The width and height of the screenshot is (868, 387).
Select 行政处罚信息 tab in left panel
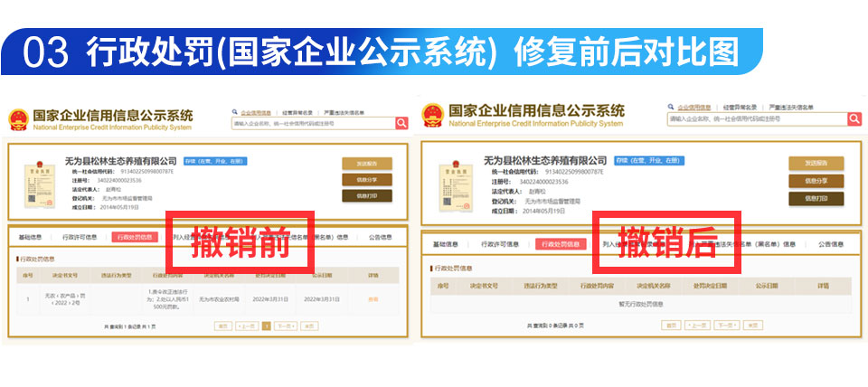[134, 237]
